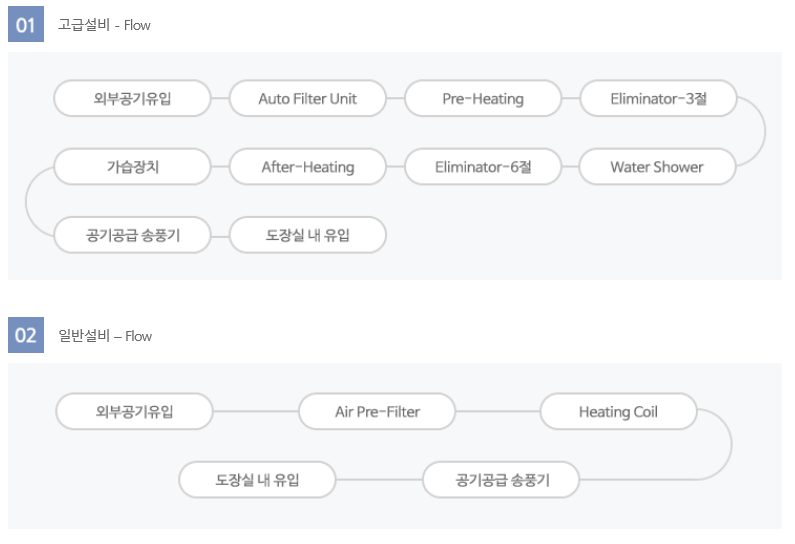Select the Auto Filter Unit step
The height and width of the screenshot is (544, 795).
click(x=308, y=98)
